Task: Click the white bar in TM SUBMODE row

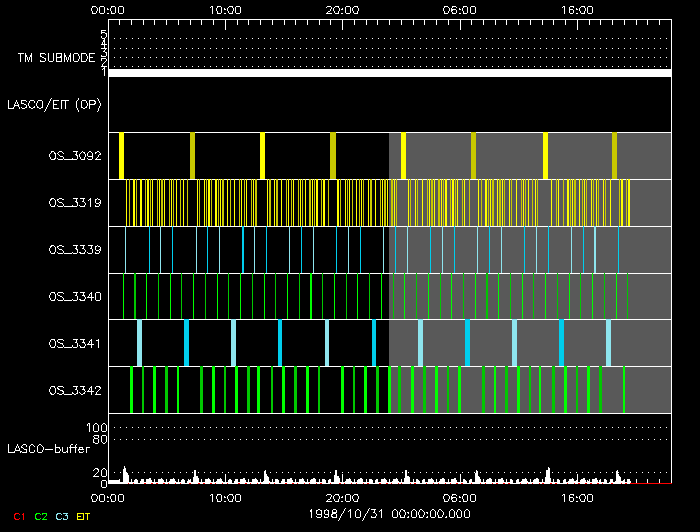Action: click(x=389, y=73)
